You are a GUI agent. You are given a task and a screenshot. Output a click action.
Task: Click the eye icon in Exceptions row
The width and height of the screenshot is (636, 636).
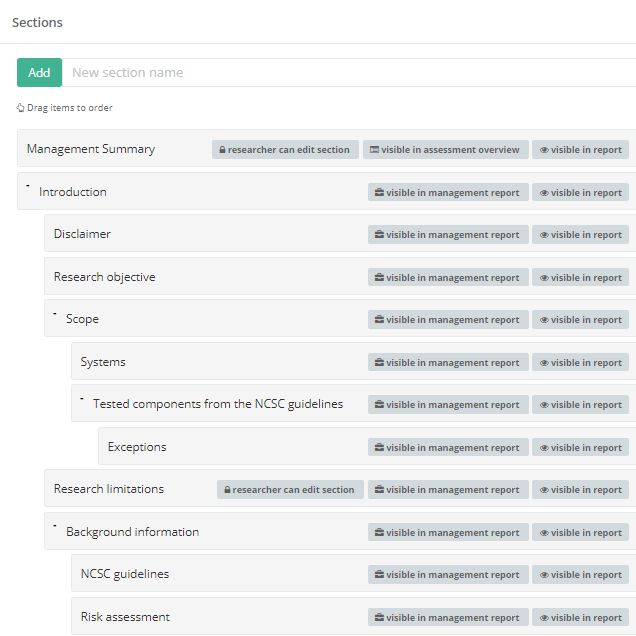[544, 448]
